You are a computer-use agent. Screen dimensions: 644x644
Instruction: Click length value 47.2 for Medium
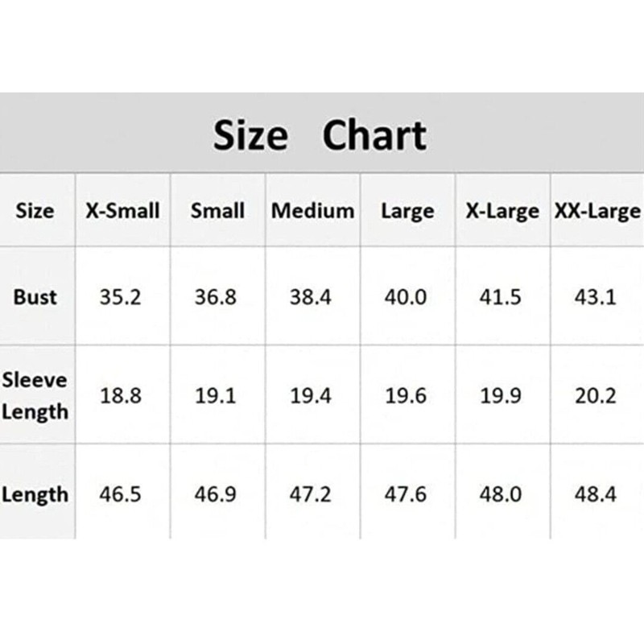[310, 494]
